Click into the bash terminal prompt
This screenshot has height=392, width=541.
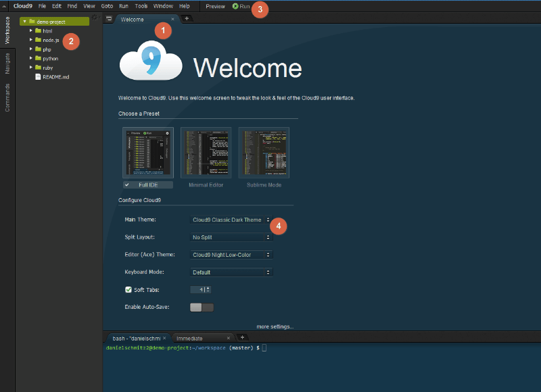[264, 347]
